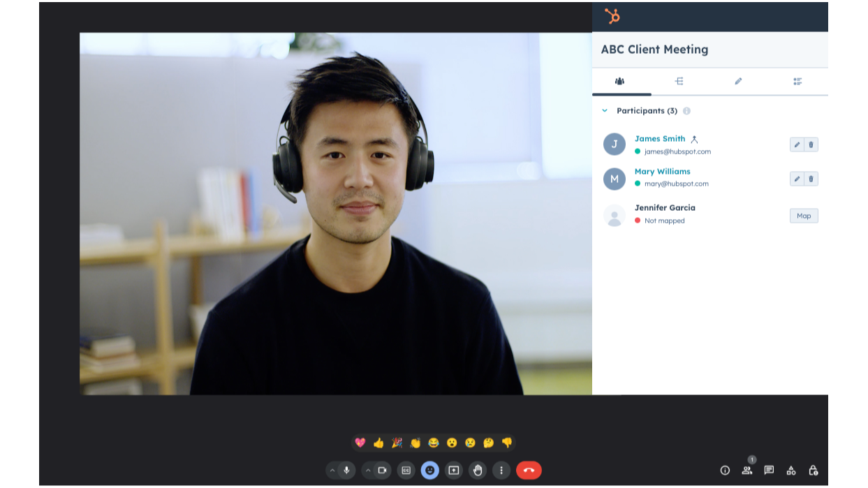Turn off the camera
Viewport: 868px width, 488px height.
382,471
